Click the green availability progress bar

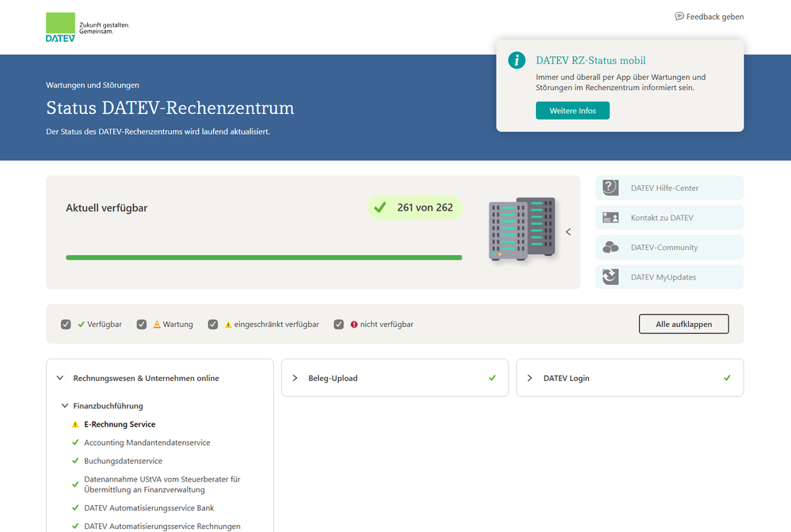pos(264,257)
